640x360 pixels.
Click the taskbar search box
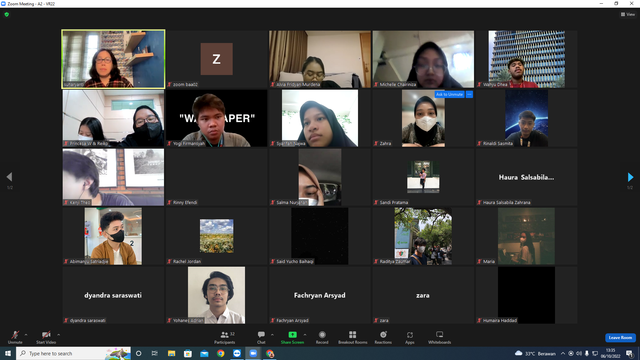[73, 353]
